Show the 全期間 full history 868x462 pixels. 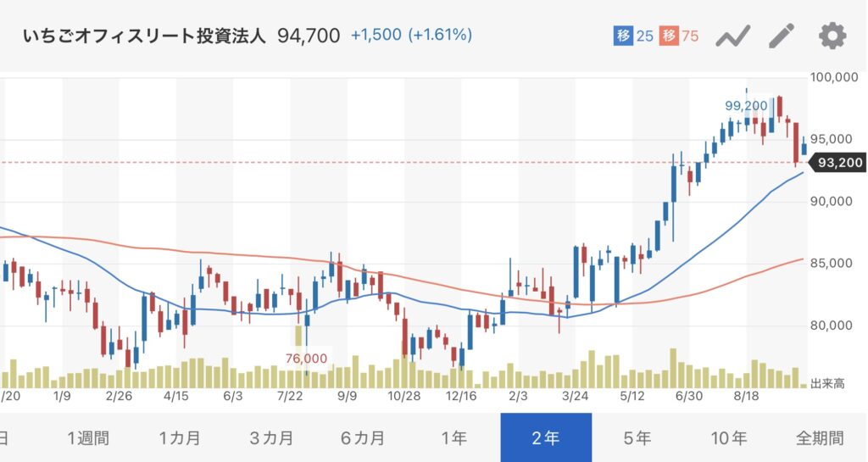click(x=820, y=438)
